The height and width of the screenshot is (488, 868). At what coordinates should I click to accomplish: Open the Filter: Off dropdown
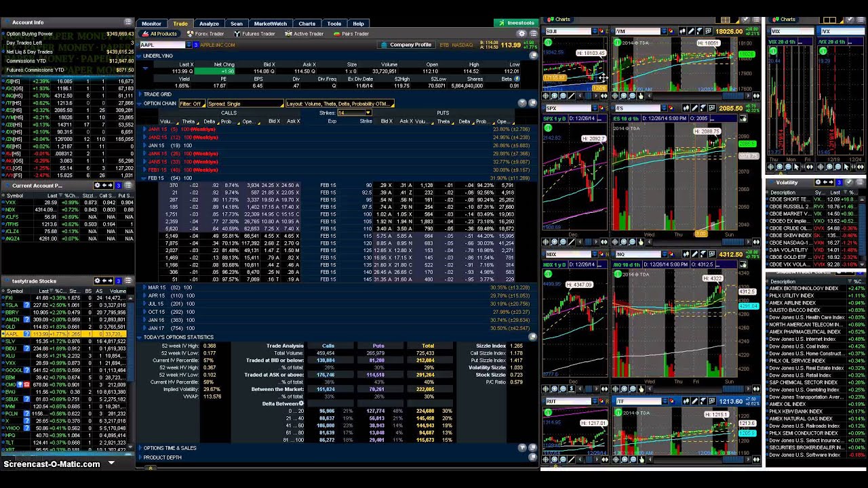[x=192, y=104]
